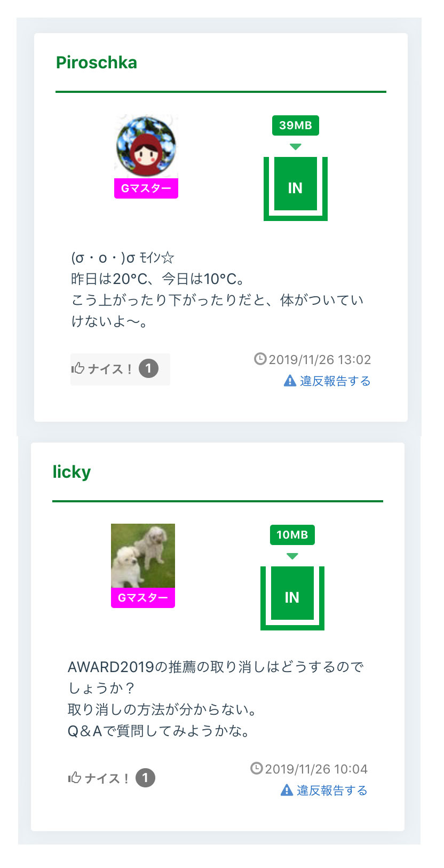The image size is (444, 868).
Task: Click Piroschka's red-hooded doll avatar
Action: coord(146,145)
